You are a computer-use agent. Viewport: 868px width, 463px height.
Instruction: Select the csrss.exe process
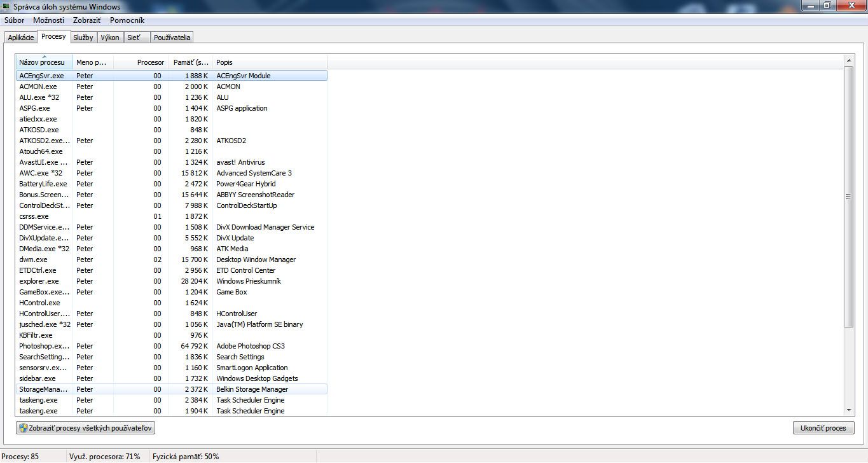(172, 216)
